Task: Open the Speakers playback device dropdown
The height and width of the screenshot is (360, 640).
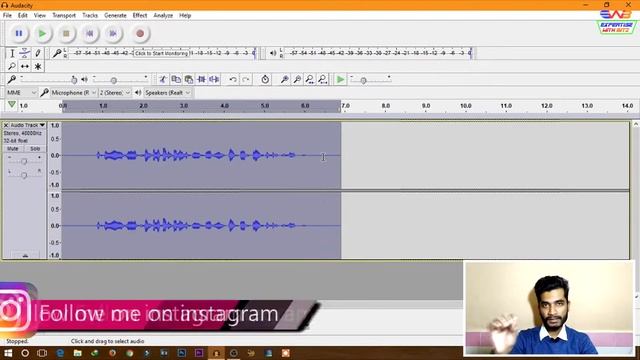Action: tap(167, 93)
